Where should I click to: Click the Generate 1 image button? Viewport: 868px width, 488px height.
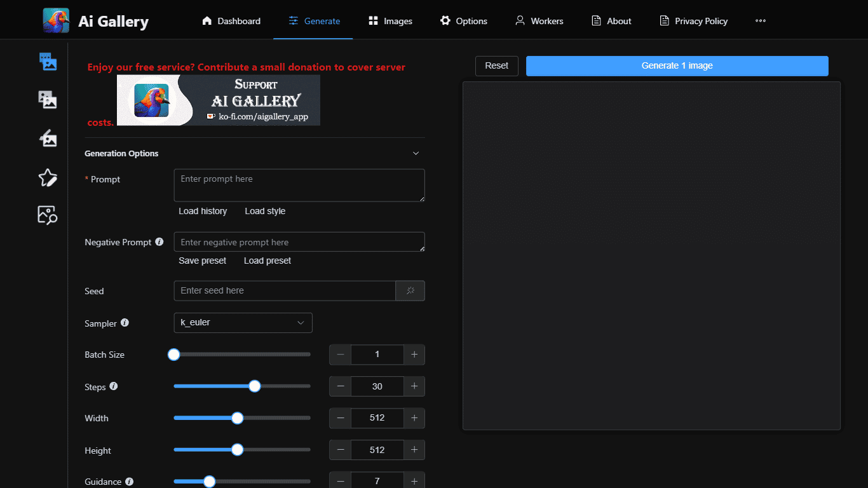pyautogui.click(x=677, y=66)
